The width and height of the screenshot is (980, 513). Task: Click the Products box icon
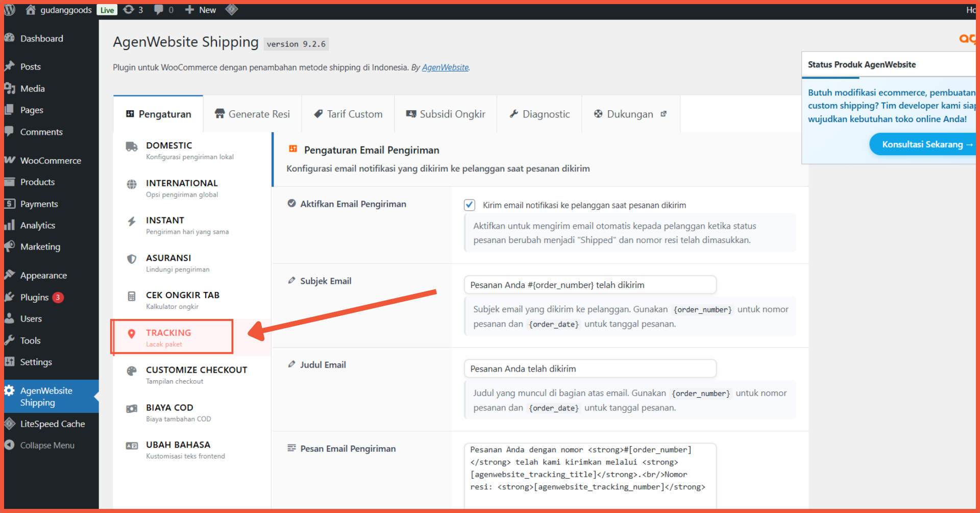9,182
